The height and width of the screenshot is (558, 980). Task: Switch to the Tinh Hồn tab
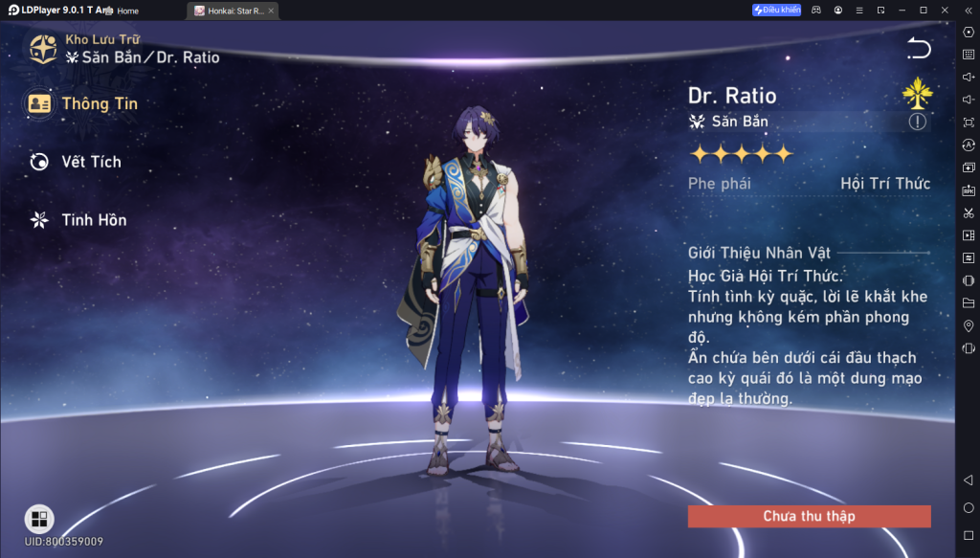[78, 220]
